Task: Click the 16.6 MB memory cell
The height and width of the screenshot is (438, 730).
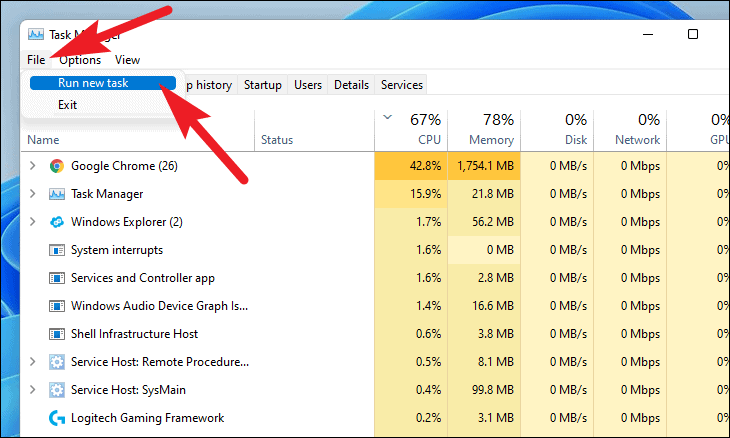Action: click(x=484, y=306)
